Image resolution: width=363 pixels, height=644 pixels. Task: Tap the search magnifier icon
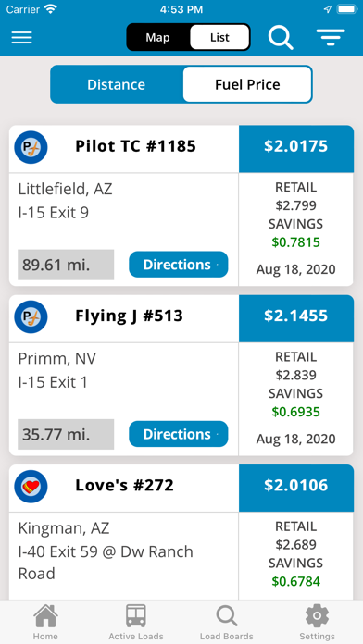tap(281, 37)
